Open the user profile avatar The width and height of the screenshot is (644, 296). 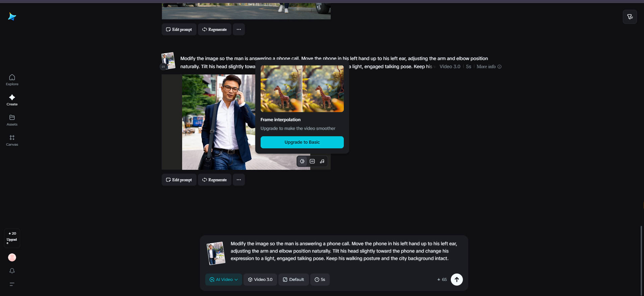[12, 257]
